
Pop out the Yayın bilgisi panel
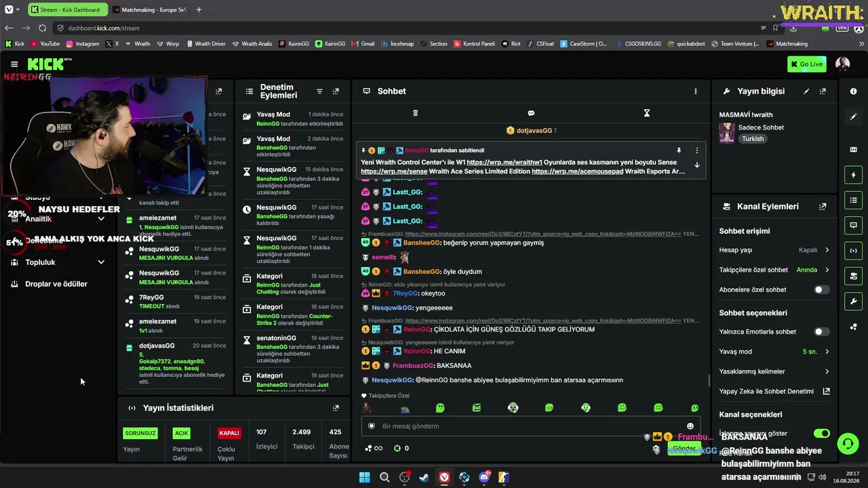823,91
